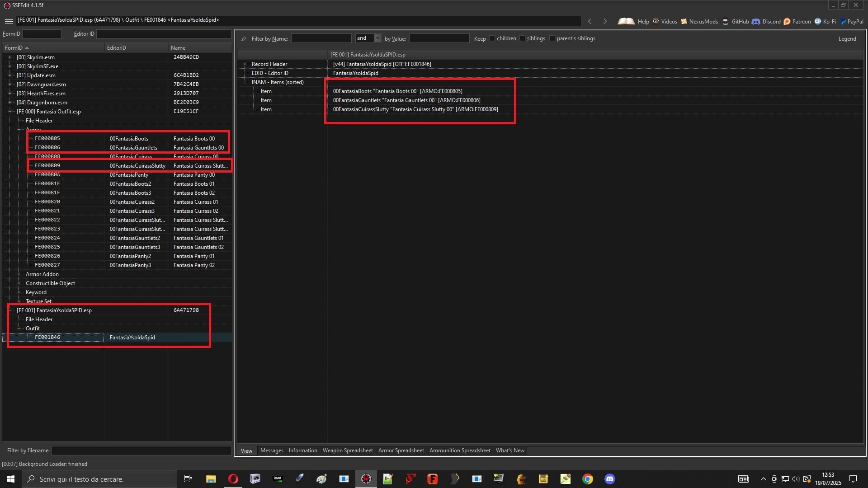Click the Ko-Fi cup icon
This screenshot has width=868, height=488.
(818, 21)
